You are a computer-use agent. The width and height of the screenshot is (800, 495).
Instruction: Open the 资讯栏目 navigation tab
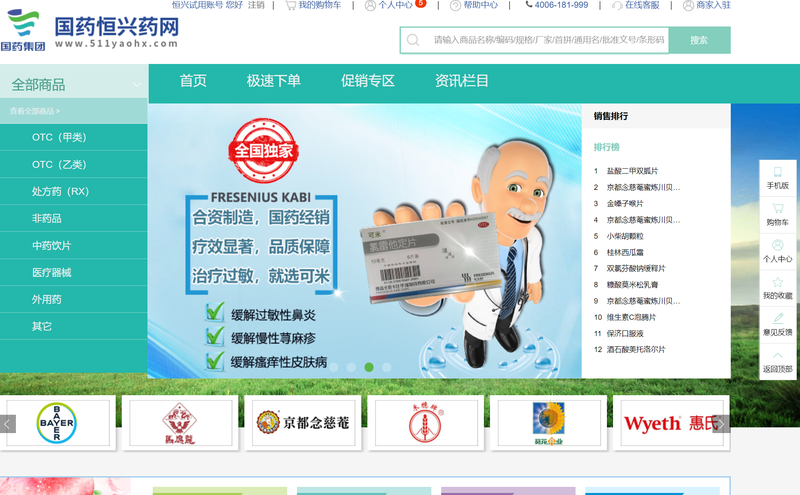461,81
